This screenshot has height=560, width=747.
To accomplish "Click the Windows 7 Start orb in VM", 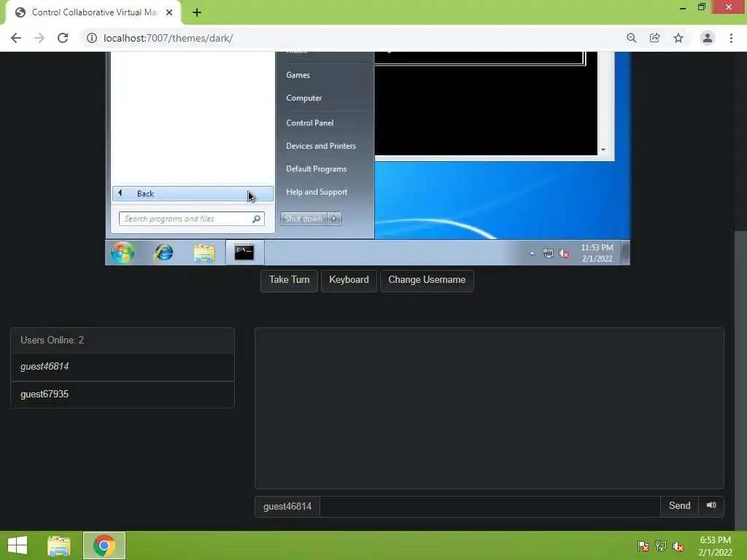I will click(123, 252).
